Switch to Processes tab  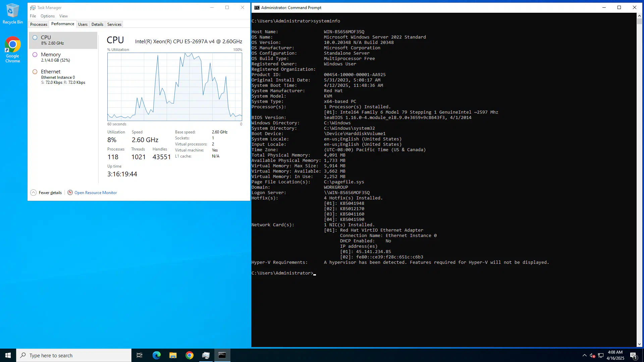coord(39,24)
